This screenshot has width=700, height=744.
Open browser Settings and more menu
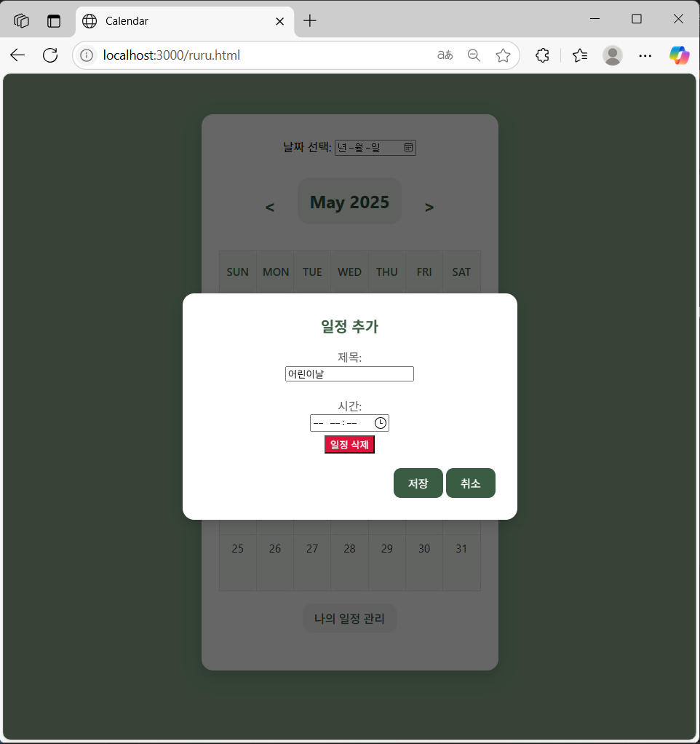[x=645, y=55]
